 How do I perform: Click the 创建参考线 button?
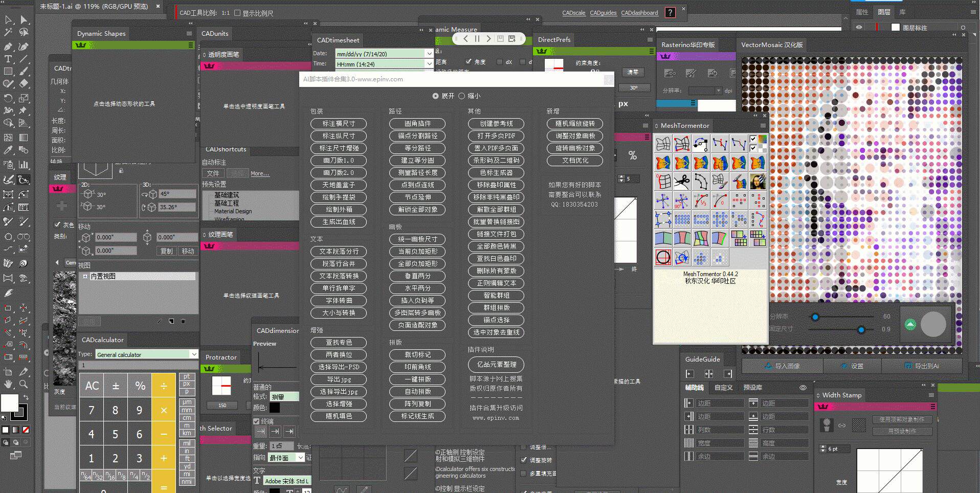coord(496,124)
